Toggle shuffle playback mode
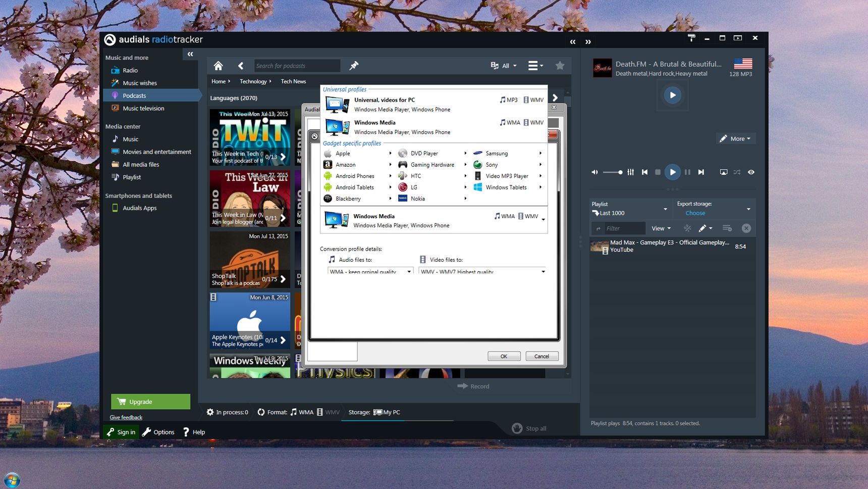The image size is (868, 489). [737, 172]
